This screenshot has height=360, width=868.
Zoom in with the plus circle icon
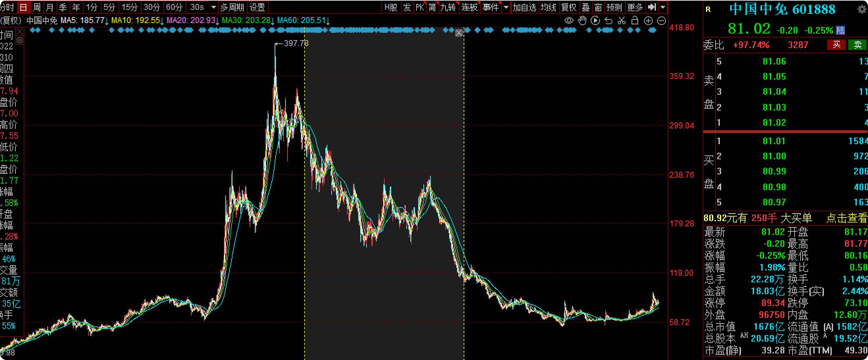(x=648, y=21)
